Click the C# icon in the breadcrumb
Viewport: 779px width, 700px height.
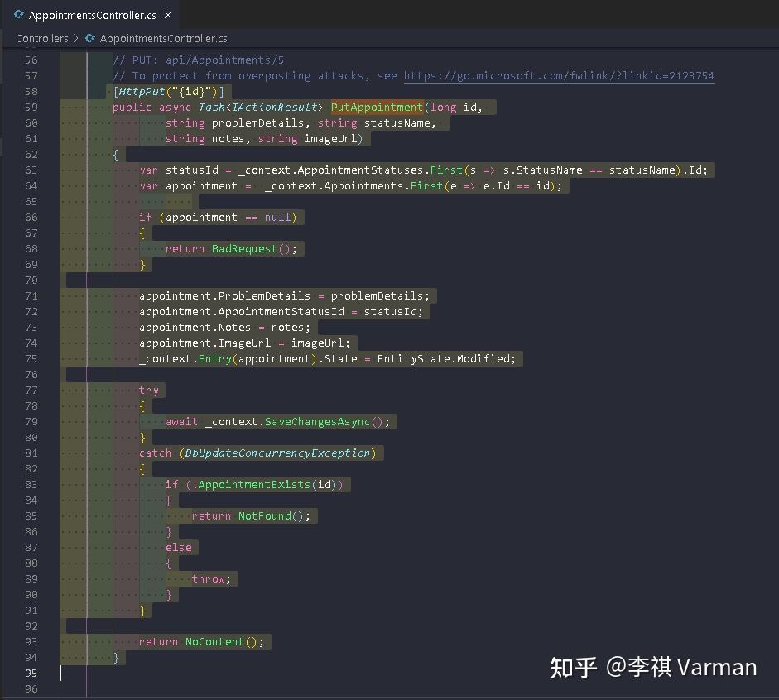pos(90,38)
